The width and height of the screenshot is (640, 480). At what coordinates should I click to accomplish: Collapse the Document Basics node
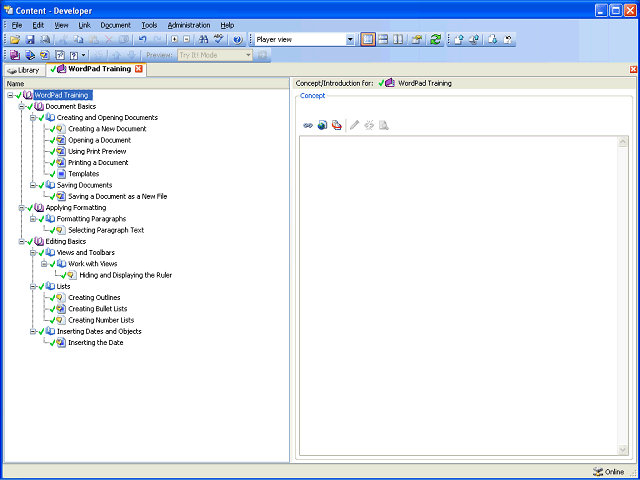coord(22,107)
